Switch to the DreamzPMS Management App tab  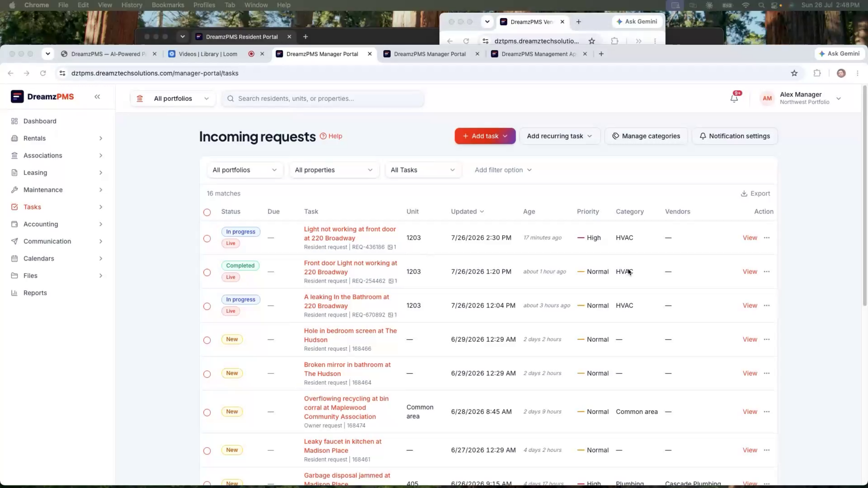(539, 54)
